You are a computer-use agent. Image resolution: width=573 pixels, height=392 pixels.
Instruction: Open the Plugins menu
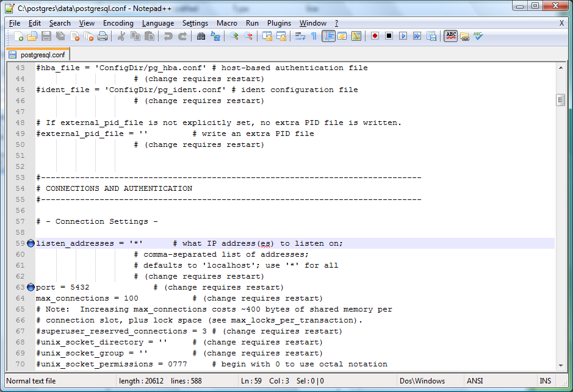(279, 23)
